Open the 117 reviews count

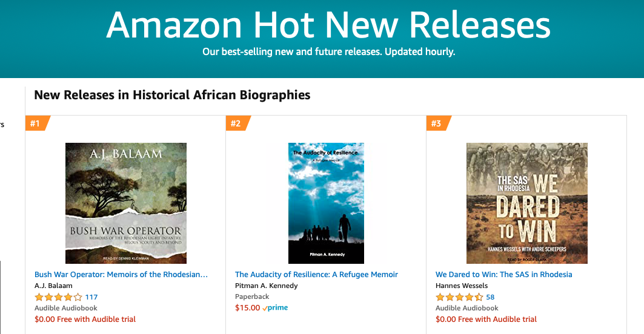coord(91,297)
